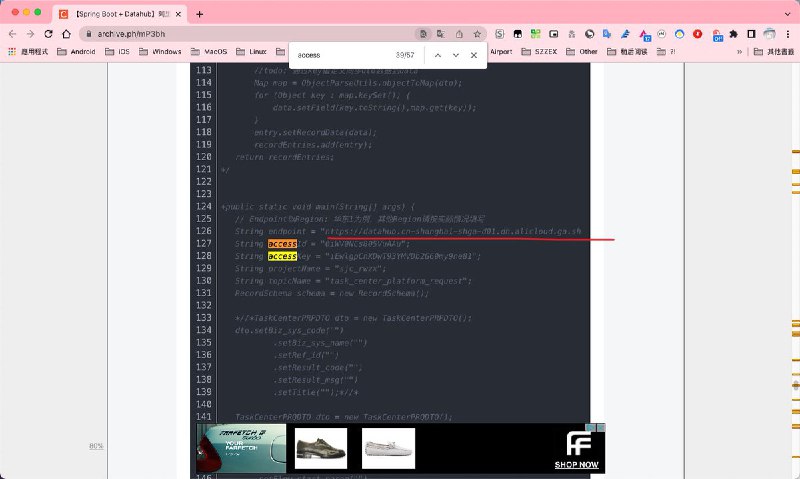Click the address bar showing archive.ph
Viewport: 800px width, 479px height.
(250, 33)
